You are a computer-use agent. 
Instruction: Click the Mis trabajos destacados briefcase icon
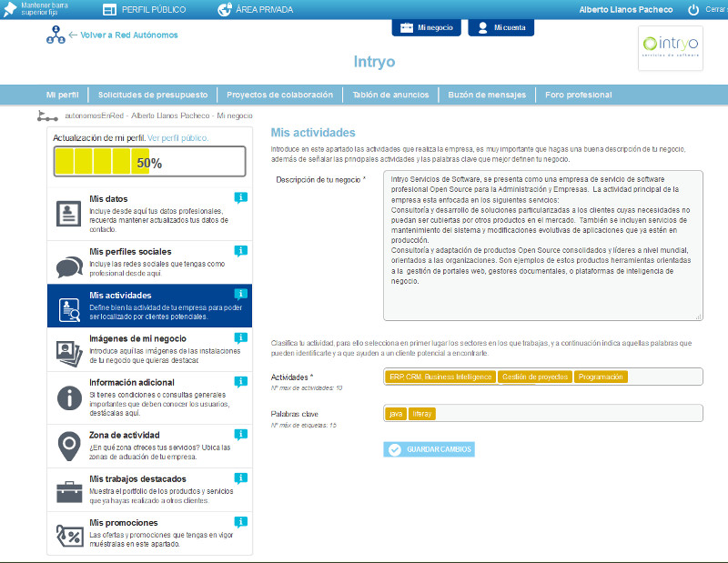69,491
